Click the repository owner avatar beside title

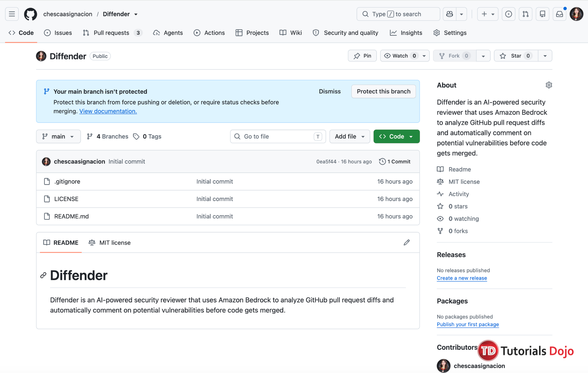(x=41, y=56)
